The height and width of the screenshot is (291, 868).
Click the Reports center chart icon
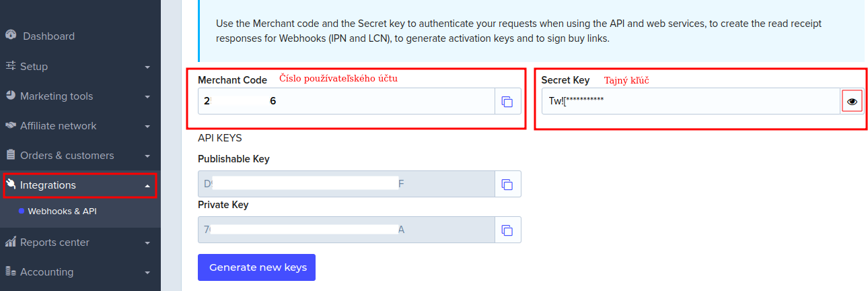[x=11, y=242]
